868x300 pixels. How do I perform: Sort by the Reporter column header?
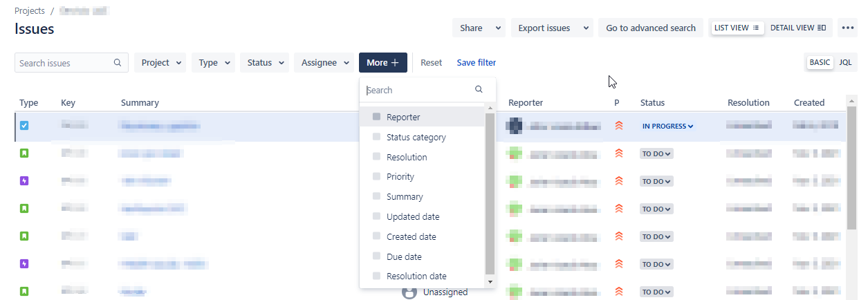coord(526,102)
